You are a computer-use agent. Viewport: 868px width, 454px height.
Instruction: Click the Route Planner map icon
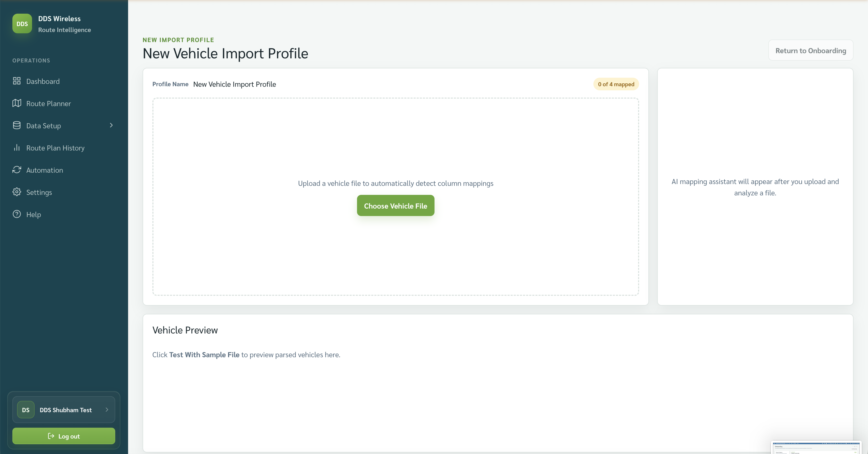point(17,103)
